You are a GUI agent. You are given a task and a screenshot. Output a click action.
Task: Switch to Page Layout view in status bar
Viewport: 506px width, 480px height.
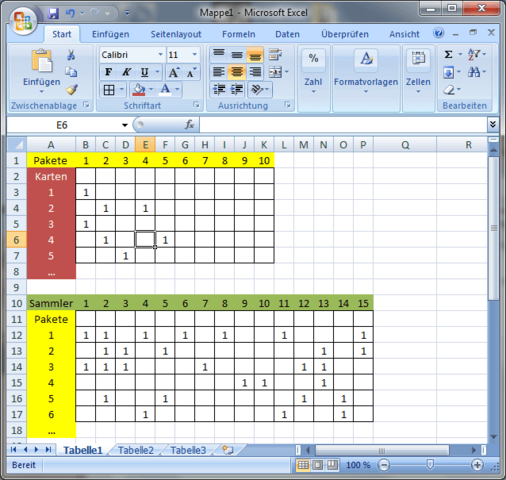click(x=317, y=465)
